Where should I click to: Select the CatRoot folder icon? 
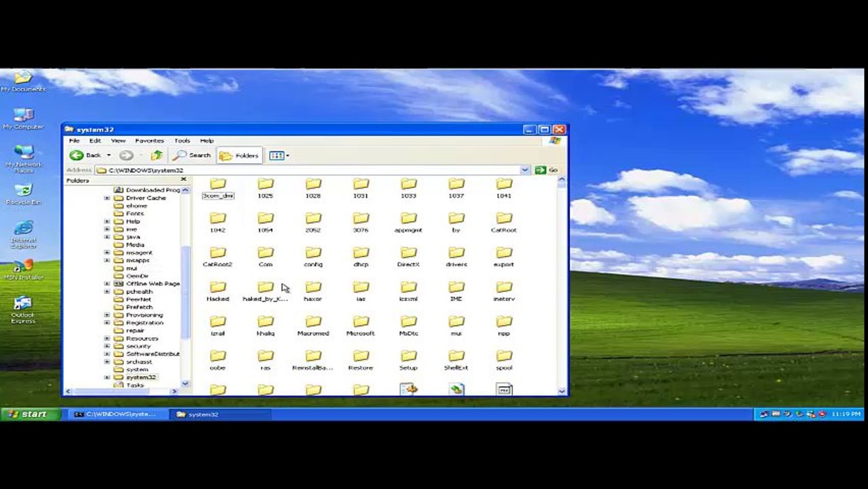[x=504, y=219]
